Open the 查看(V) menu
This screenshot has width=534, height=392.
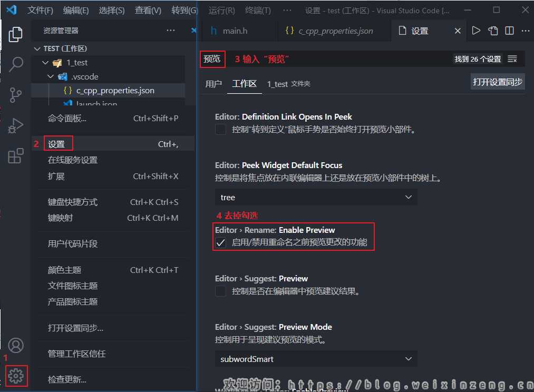148,10
